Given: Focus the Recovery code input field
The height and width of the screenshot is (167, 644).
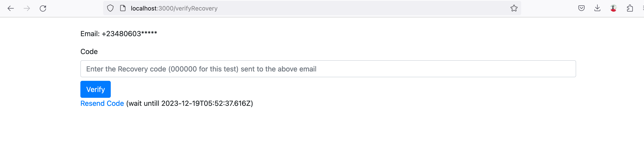Looking at the screenshot, I should click(x=328, y=69).
